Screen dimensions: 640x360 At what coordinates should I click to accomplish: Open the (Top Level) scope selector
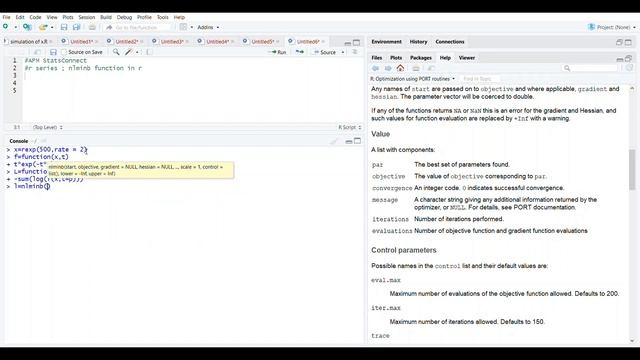[48, 127]
